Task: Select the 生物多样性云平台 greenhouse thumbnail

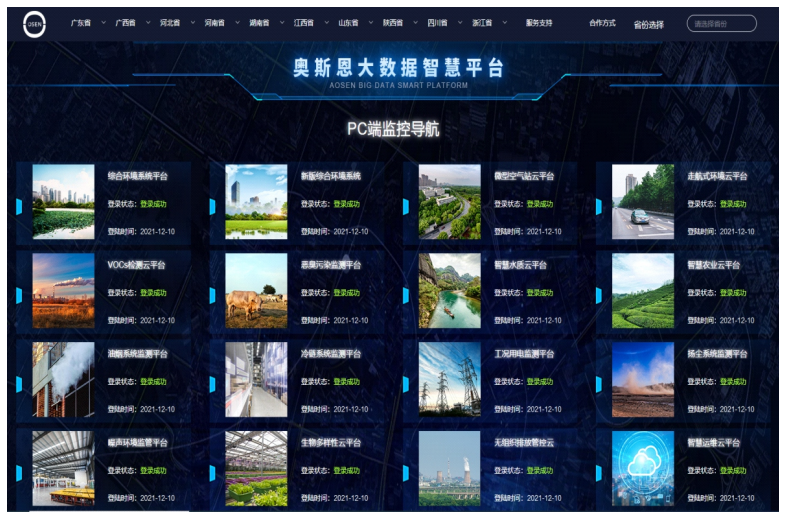Action: pyautogui.click(x=256, y=467)
